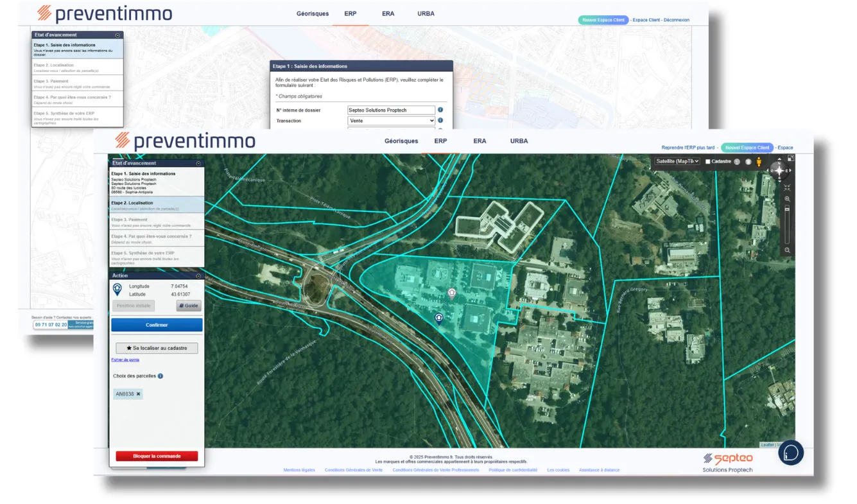
Task: Collapse the Action panel
Action: [x=198, y=276]
